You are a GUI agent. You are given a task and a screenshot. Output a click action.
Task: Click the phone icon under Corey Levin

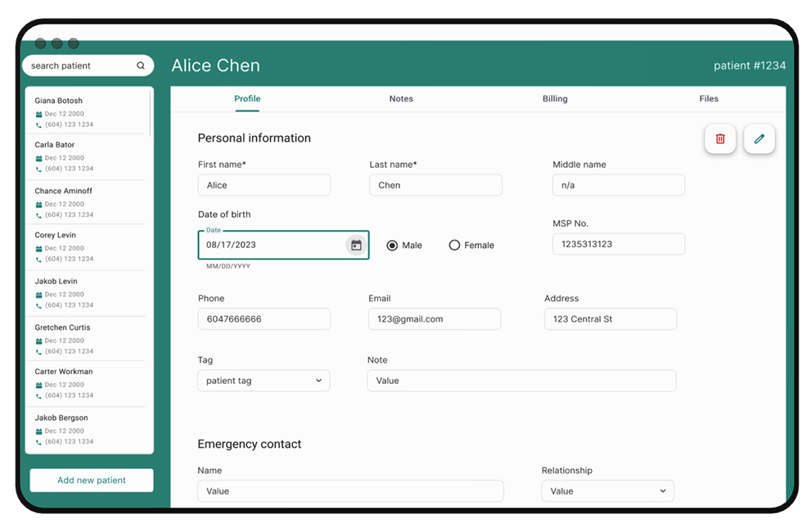coord(38,259)
